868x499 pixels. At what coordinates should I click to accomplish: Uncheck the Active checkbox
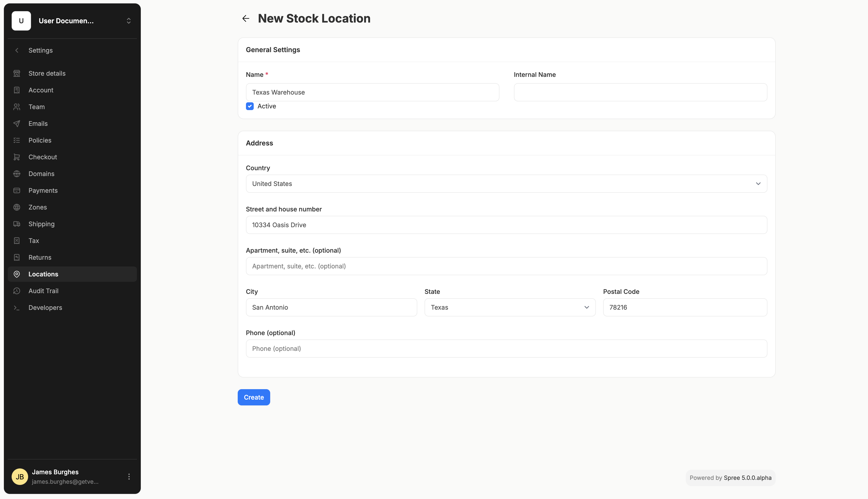(x=250, y=106)
